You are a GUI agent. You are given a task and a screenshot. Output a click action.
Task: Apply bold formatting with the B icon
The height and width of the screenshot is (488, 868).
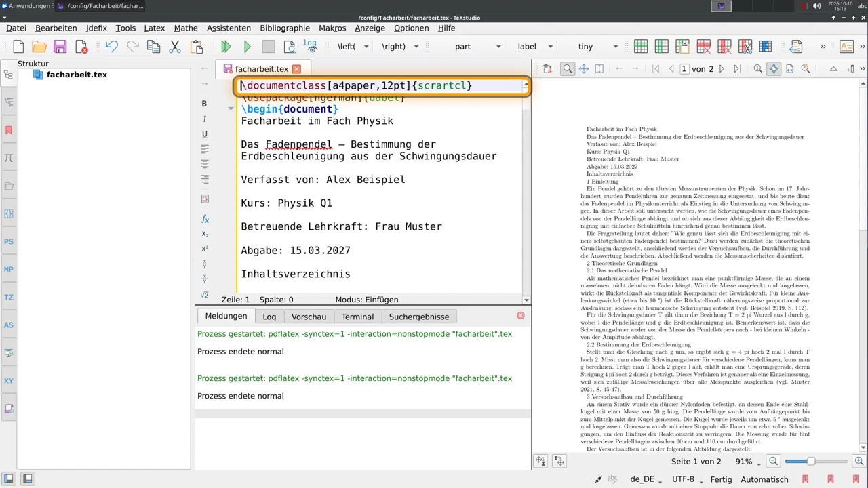pyautogui.click(x=205, y=104)
